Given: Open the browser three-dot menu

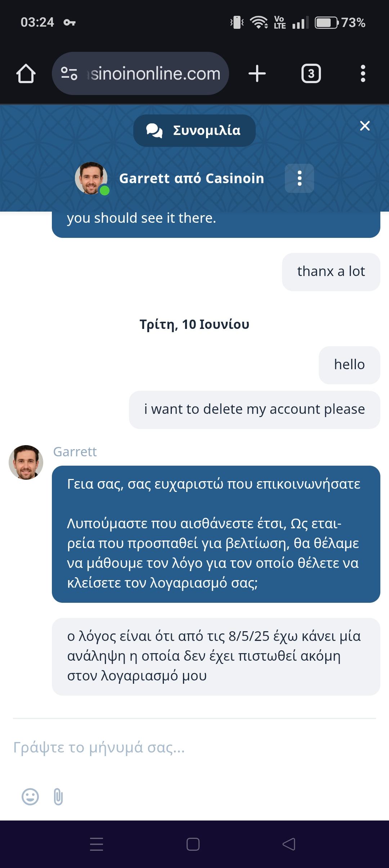Looking at the screenshot, I should click(363, 74).
